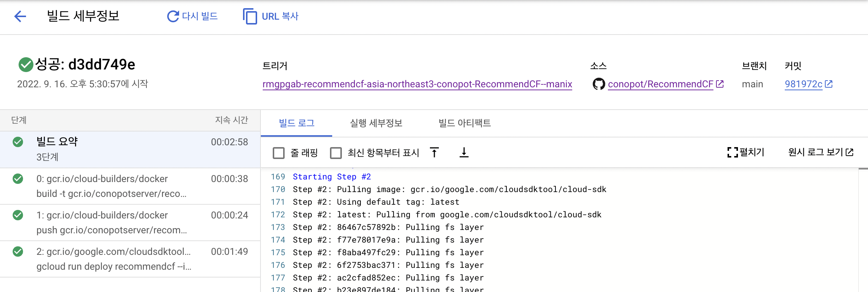This screenshot has width=868, height=292.
Task: Enable the 줄 래핑 checkbox
Action: [279, 153]
